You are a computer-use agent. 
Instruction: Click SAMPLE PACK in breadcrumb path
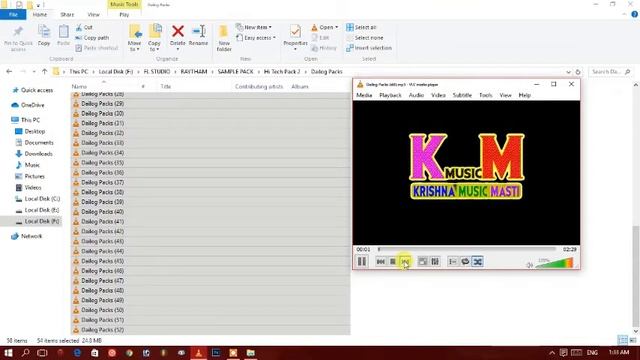(x=236, y=71)
